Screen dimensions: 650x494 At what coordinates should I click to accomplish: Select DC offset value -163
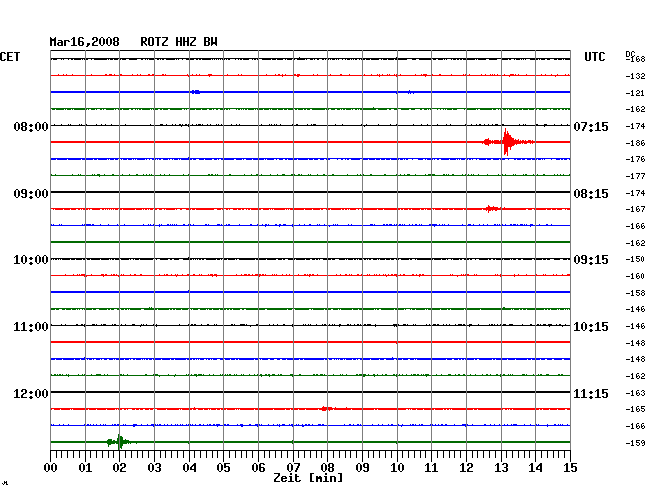(635, 393)
